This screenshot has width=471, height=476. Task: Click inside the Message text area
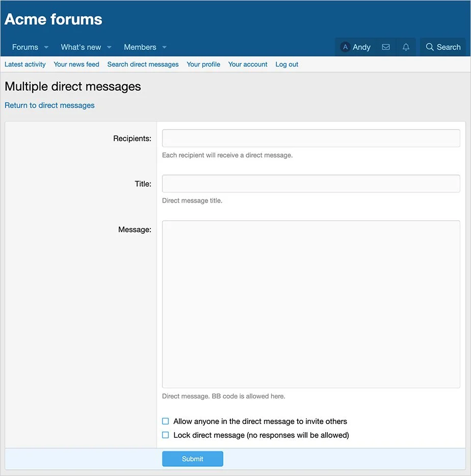coord(311,304)
